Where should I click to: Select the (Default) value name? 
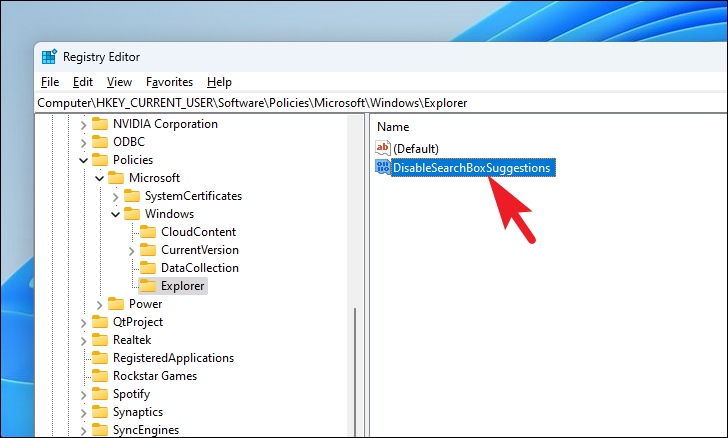(416, 149)
